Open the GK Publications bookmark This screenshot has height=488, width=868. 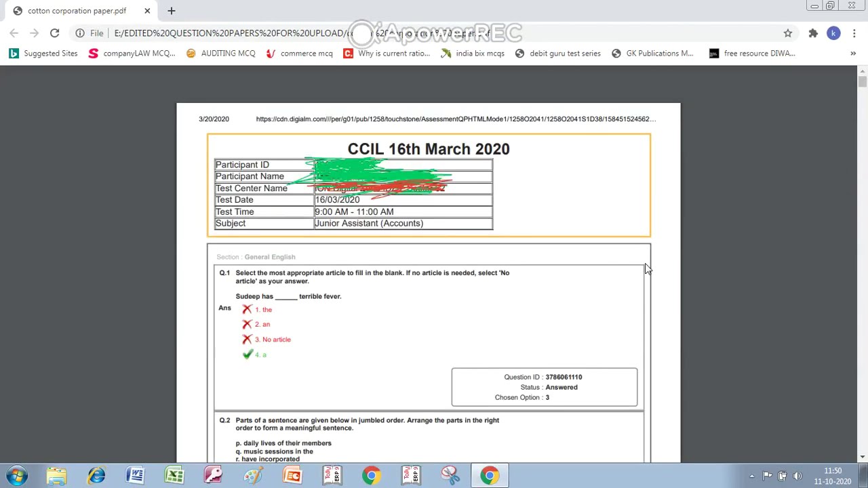point(652,53)
